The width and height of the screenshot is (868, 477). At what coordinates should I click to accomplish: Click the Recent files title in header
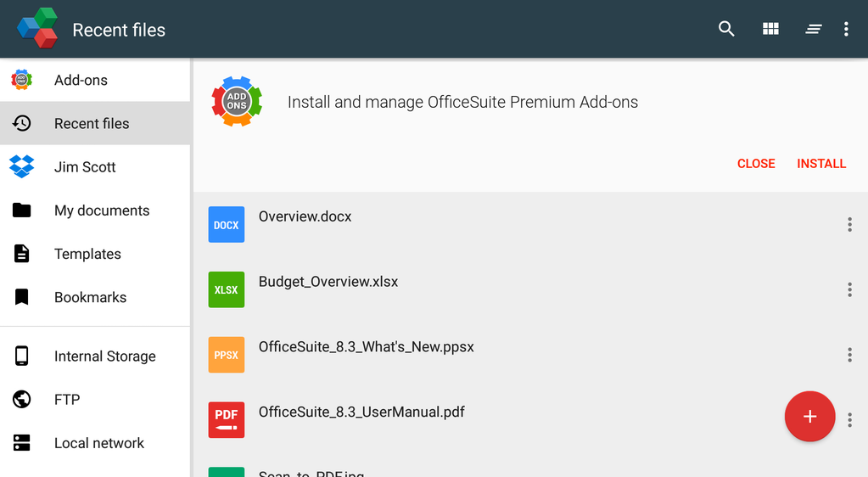119,30
